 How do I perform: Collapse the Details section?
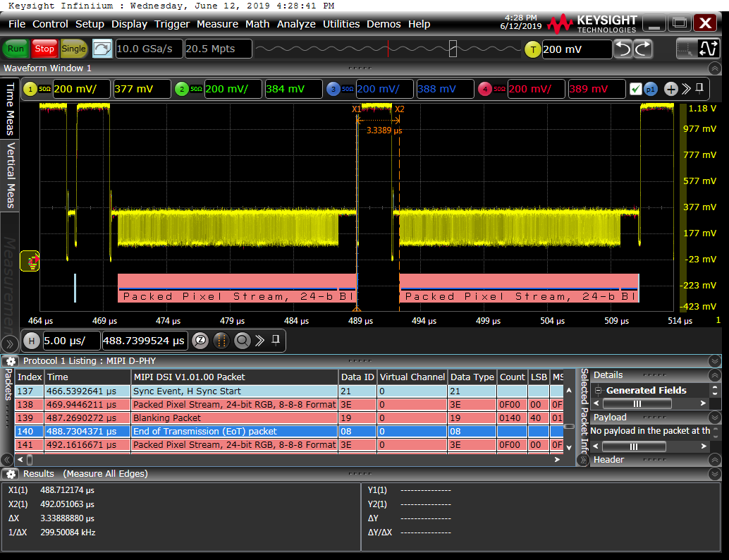point(715,375)
